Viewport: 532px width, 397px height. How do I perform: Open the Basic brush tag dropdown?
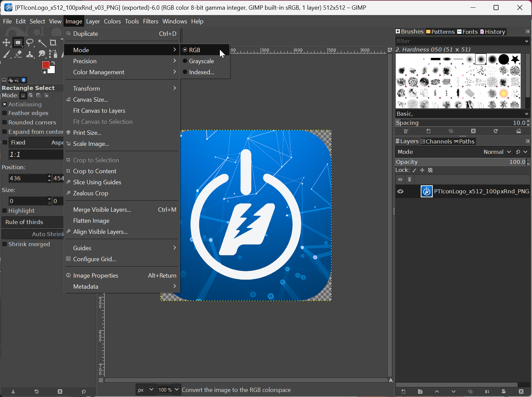(462, 114)
